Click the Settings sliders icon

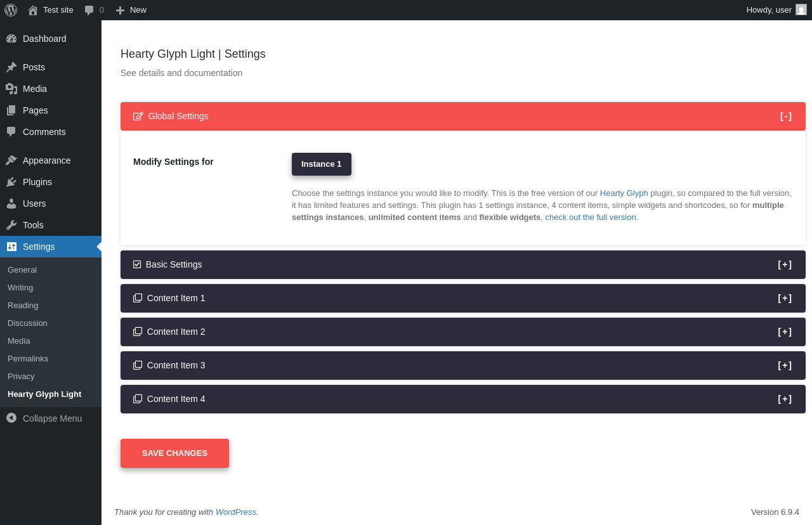(x=11, y=247)
